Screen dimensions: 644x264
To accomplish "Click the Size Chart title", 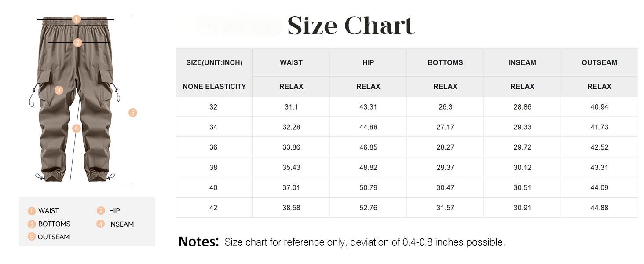I will click(x=351, y=26).
